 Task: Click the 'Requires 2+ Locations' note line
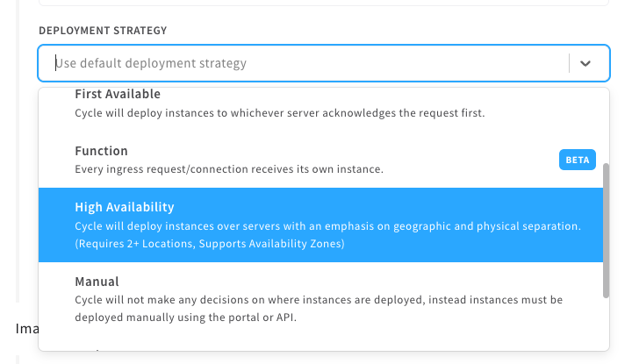coord(210,244)
